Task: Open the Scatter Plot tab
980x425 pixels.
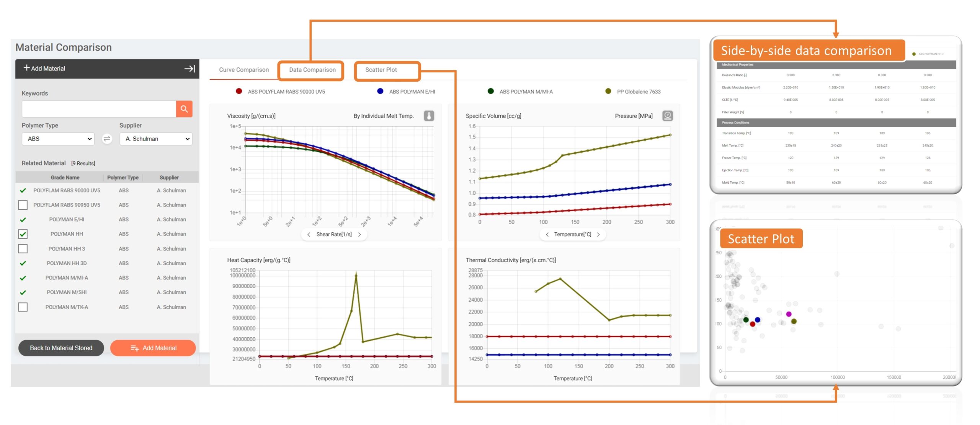Action: click(381, 70)
